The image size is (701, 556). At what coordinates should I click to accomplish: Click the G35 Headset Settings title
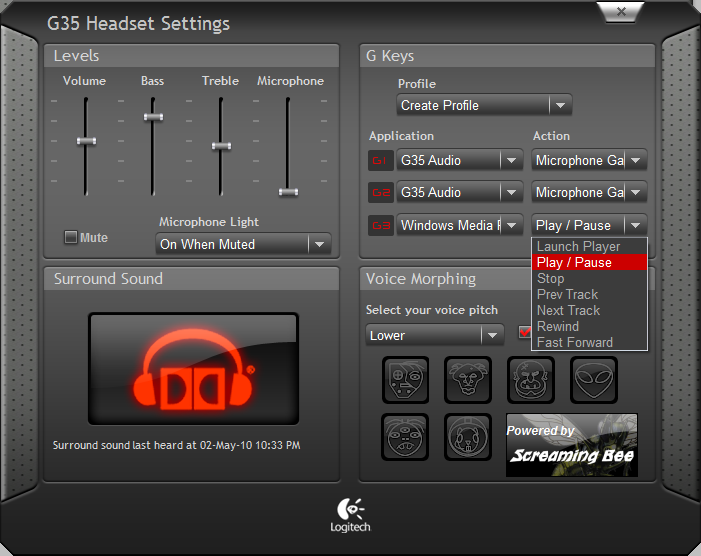point(138,24)
